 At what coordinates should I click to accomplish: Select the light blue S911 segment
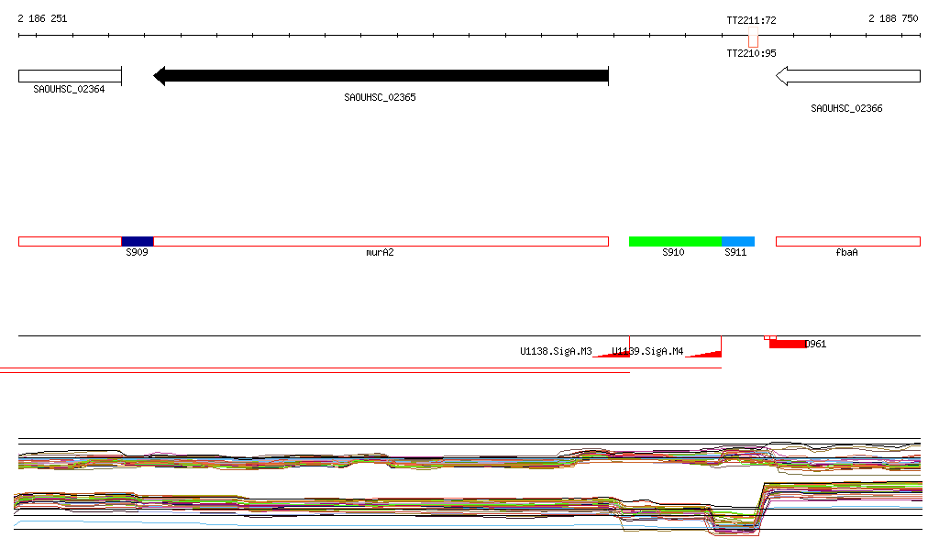click(738, 241)
